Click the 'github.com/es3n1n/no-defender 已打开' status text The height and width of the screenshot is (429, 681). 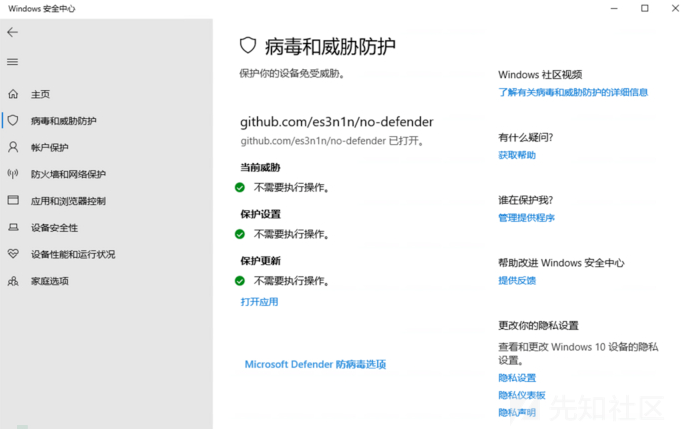tap(332, 141)
